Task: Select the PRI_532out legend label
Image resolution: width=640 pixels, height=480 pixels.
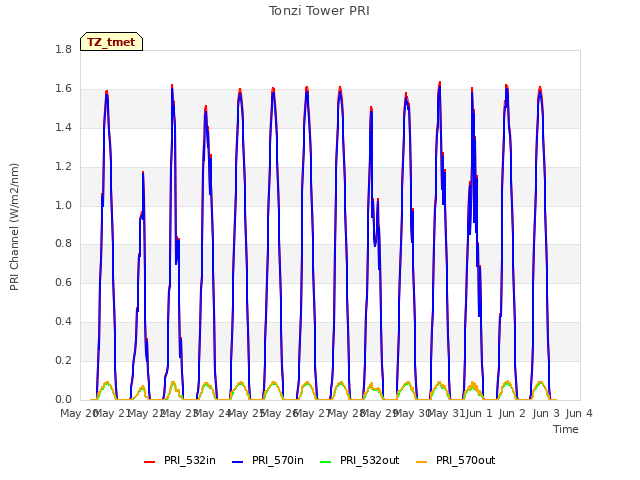Action: (369, 460)
